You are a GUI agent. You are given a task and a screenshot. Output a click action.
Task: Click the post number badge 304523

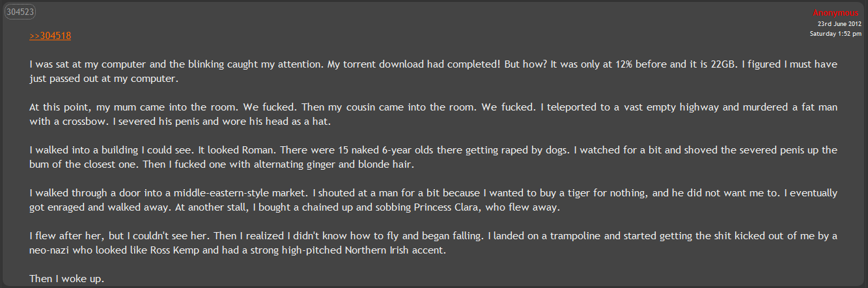coord(20,12)
